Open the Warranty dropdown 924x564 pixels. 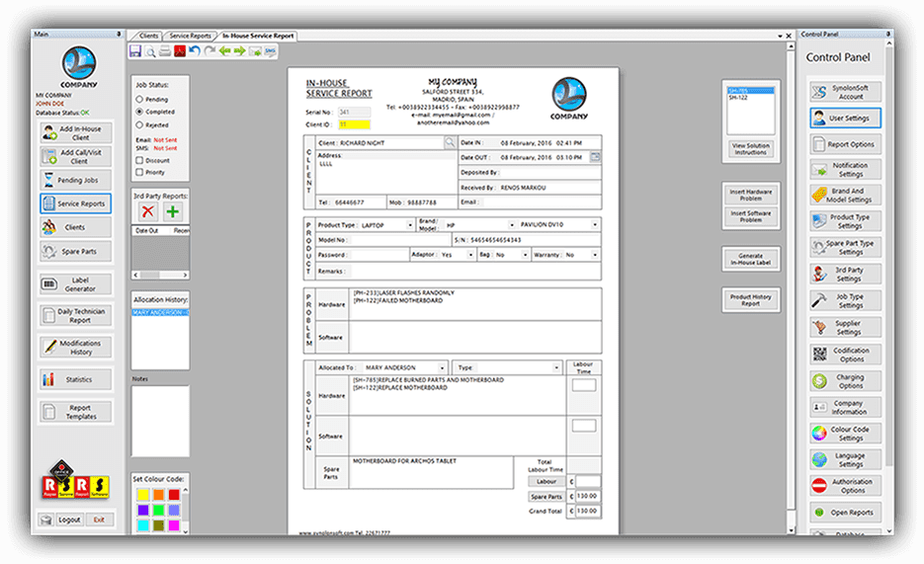(x=595, y=255)
